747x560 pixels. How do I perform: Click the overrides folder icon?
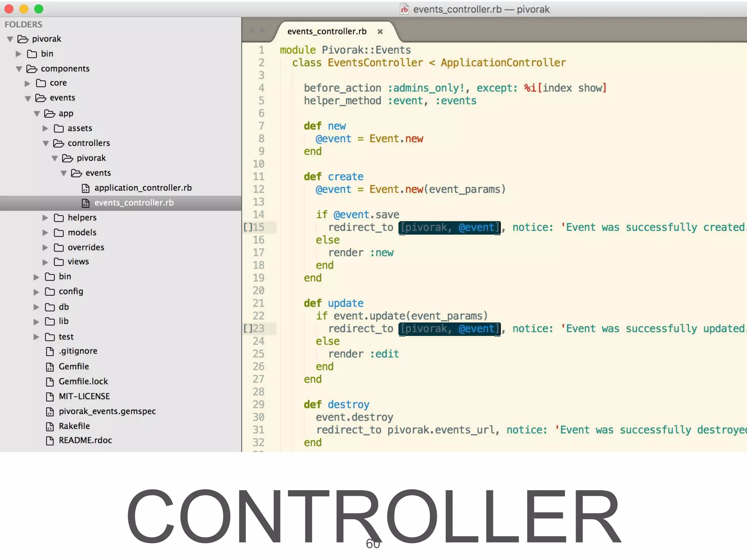pos(59,248)
